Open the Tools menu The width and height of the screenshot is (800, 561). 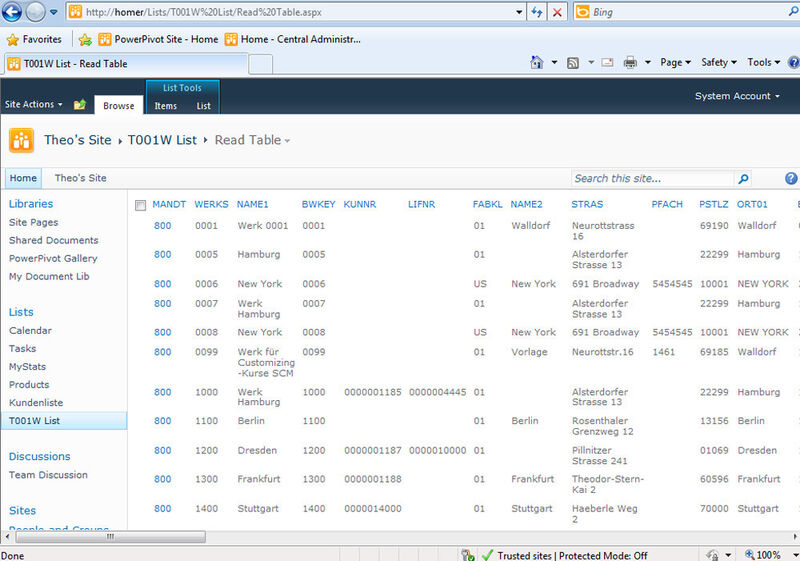coord(764,62)
